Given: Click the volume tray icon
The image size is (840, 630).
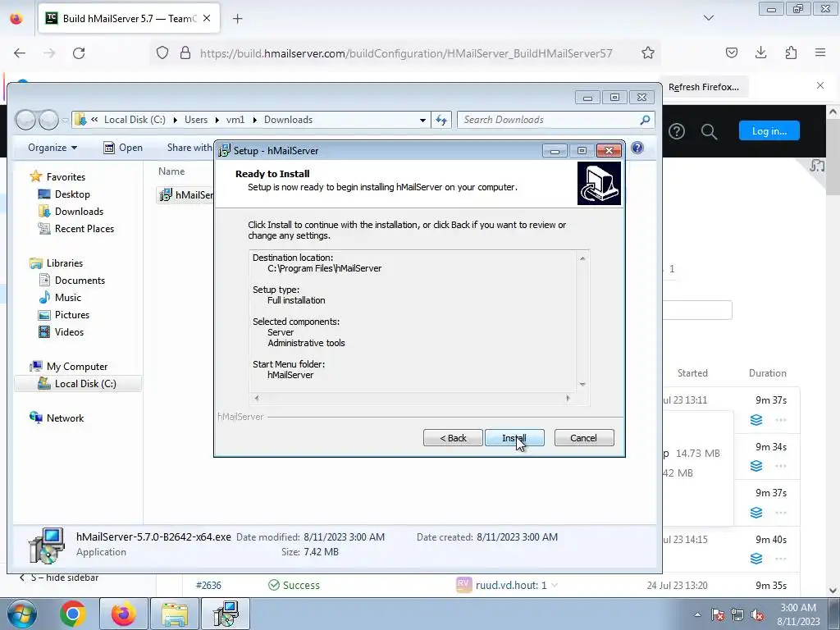Looking at the screenshot, I should (757, 614).
